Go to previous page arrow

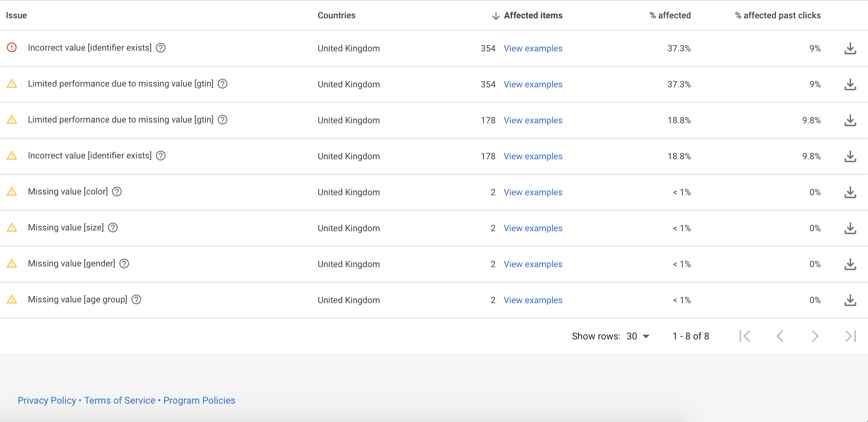point(780,336)
